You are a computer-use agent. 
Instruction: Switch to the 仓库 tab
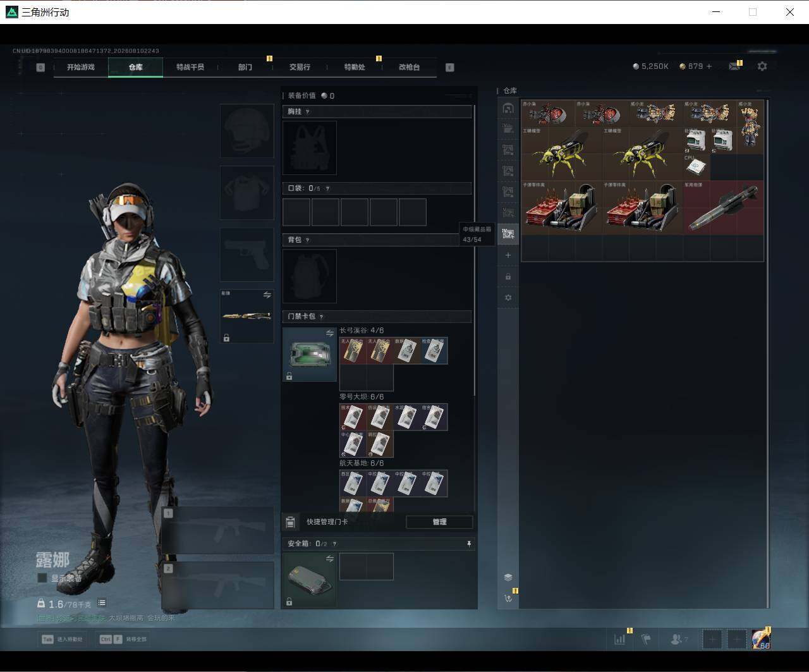point(136,67)
